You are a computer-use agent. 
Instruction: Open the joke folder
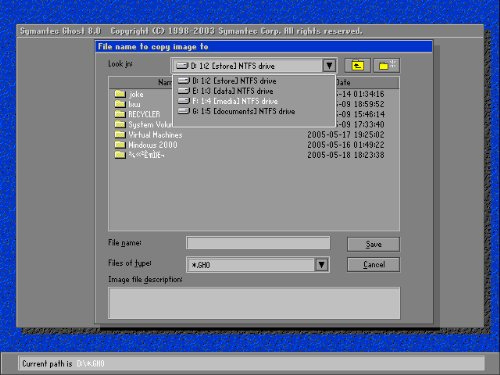129,94
